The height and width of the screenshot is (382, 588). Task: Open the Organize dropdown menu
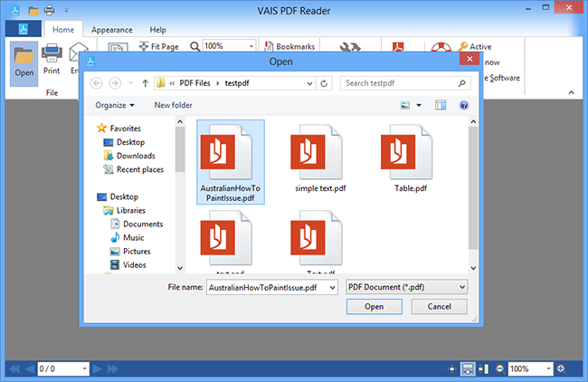click(114, 105)
